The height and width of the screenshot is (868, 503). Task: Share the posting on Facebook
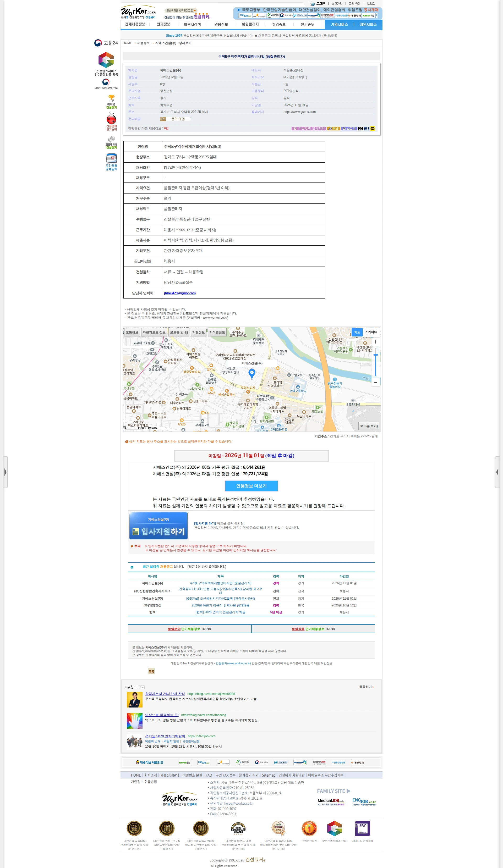tap(367, 129)
